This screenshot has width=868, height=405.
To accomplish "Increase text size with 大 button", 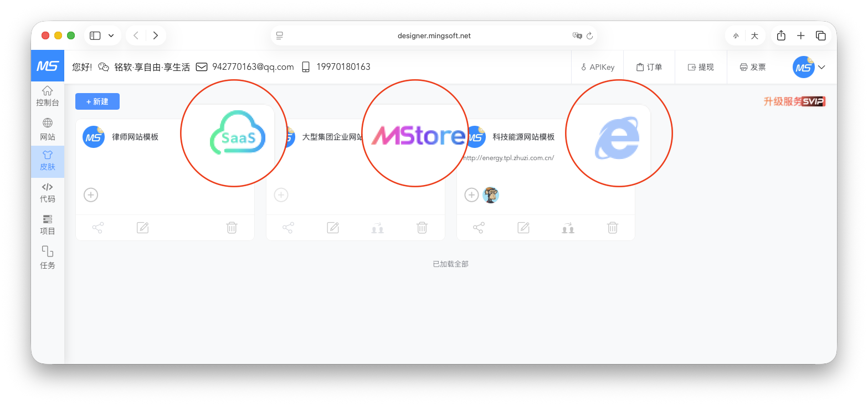I will click(754, 36).
